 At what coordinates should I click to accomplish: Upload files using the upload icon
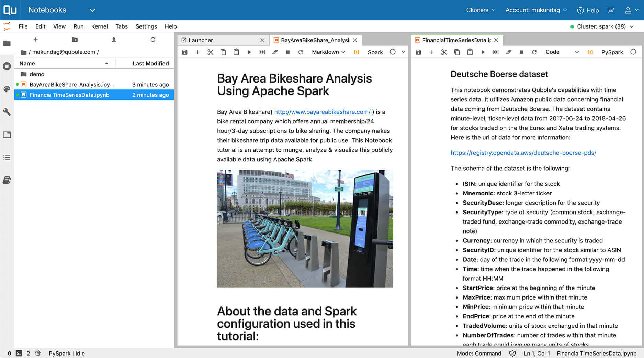[x=114, y=40]
